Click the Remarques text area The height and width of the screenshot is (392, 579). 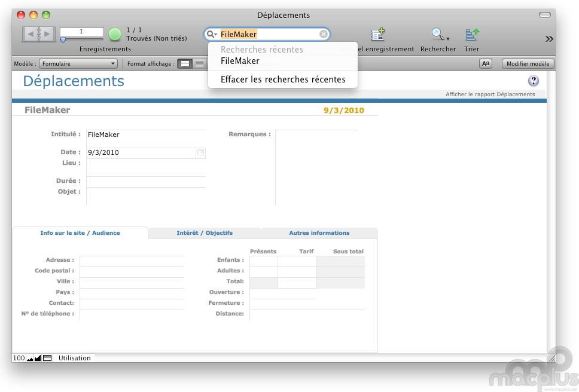[x=316, y=167]
